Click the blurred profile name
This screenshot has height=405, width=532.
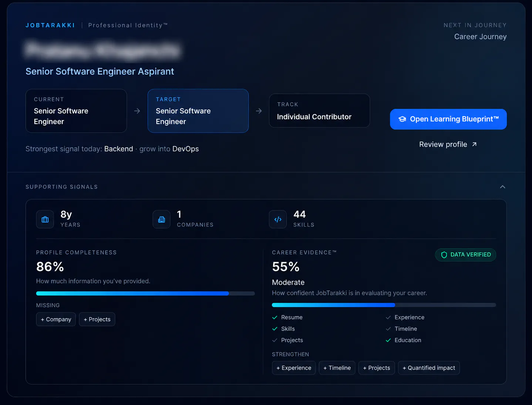103,50
